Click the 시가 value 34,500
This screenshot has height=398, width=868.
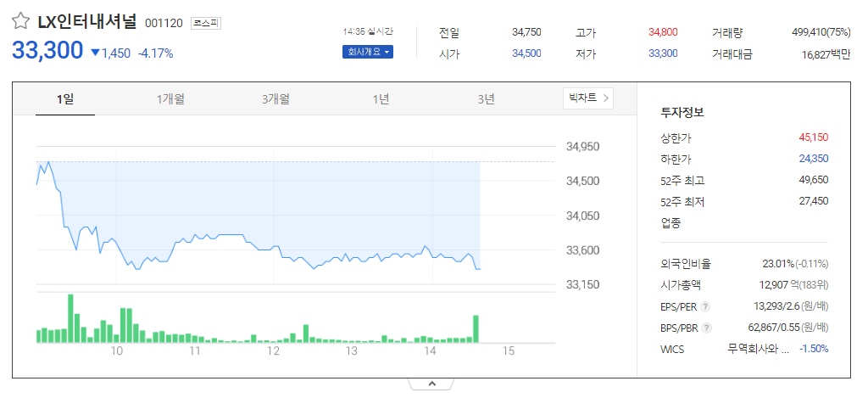[526, 53]
